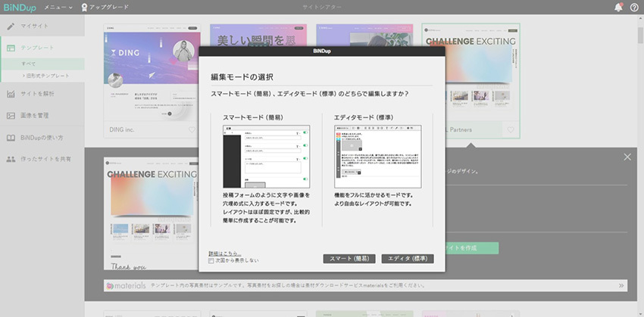The height and width of the screenshot is (317, 644).
Task: Check the 次回から表示しない checkbox
Action: click(x=211, y=260)
